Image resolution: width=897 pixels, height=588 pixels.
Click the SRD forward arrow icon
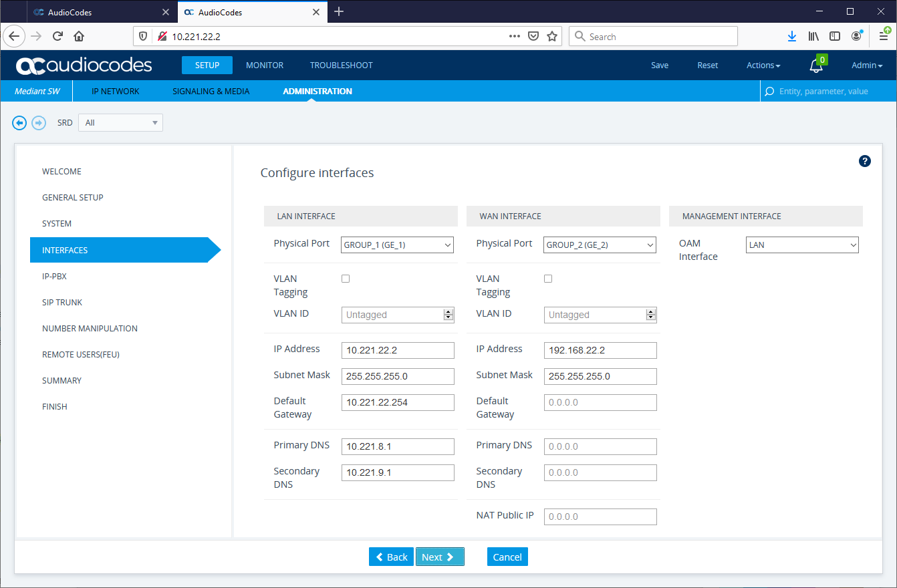click(x=39, y=123)
